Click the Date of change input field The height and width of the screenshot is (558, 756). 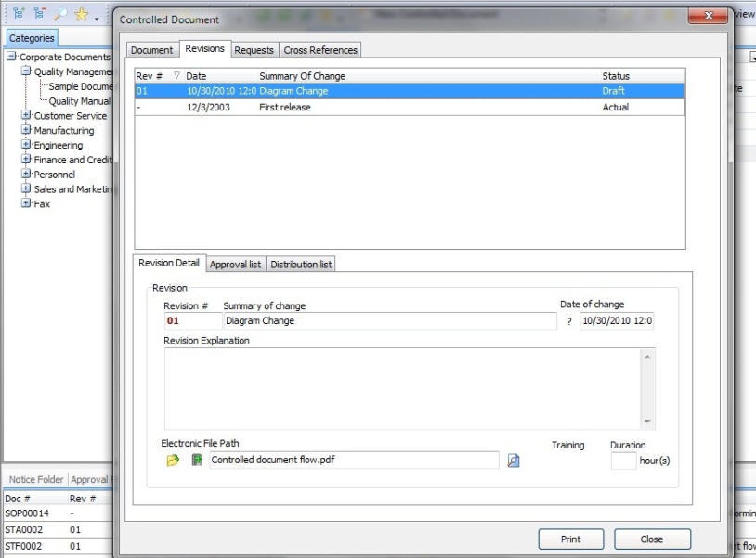click(x=617, y=321)
